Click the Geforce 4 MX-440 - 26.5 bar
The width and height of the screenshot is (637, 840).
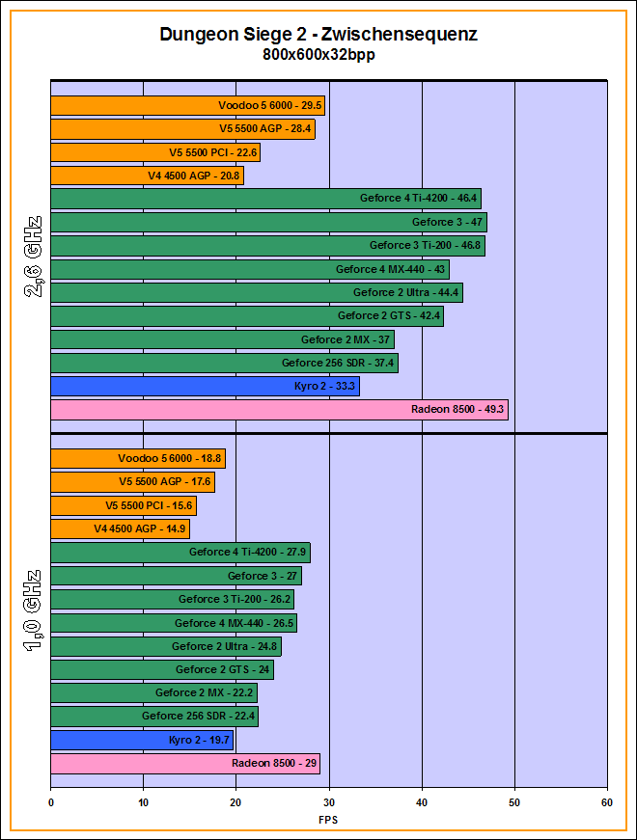pyautogui.click(x=173, y=623)
